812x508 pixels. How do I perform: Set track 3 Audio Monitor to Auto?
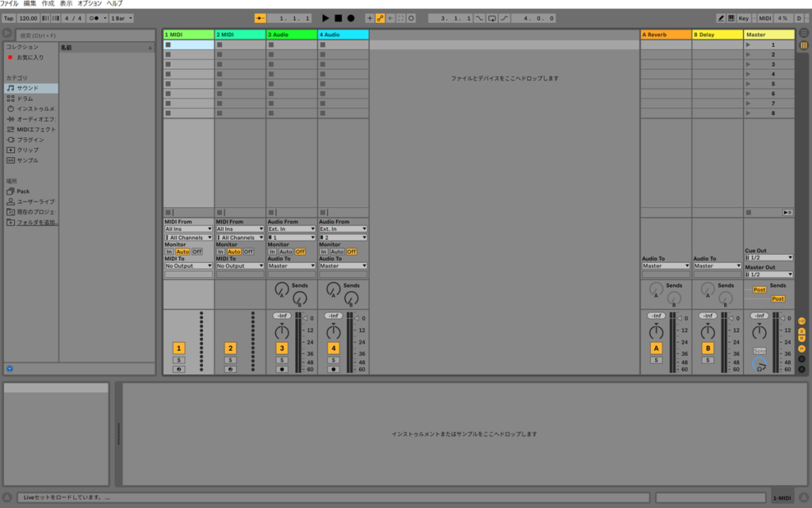point(285,252)
